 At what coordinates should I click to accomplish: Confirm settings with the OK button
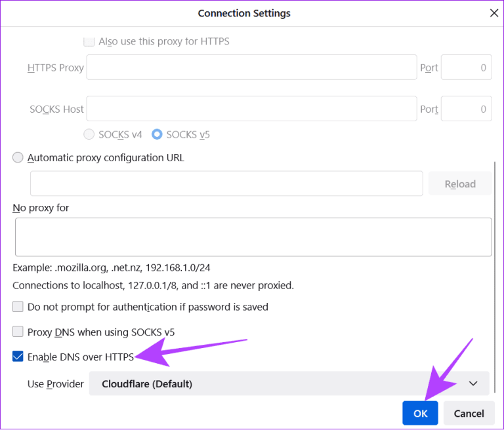click(420, 413)
